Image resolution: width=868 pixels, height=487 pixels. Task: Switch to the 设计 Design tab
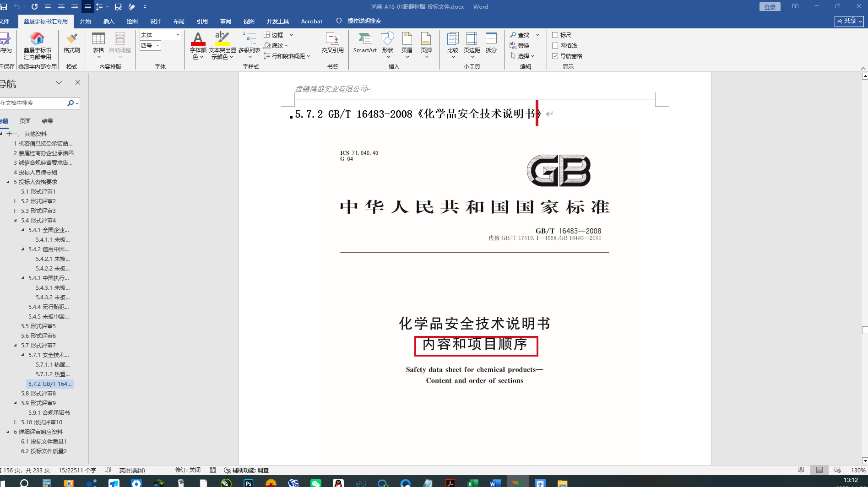(155, 21)
